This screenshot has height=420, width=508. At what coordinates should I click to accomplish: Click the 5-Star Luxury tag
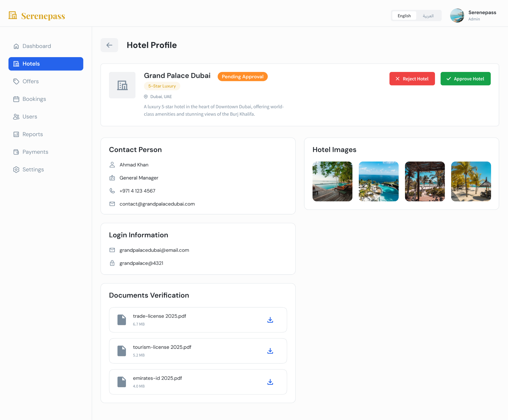[162, 86]
